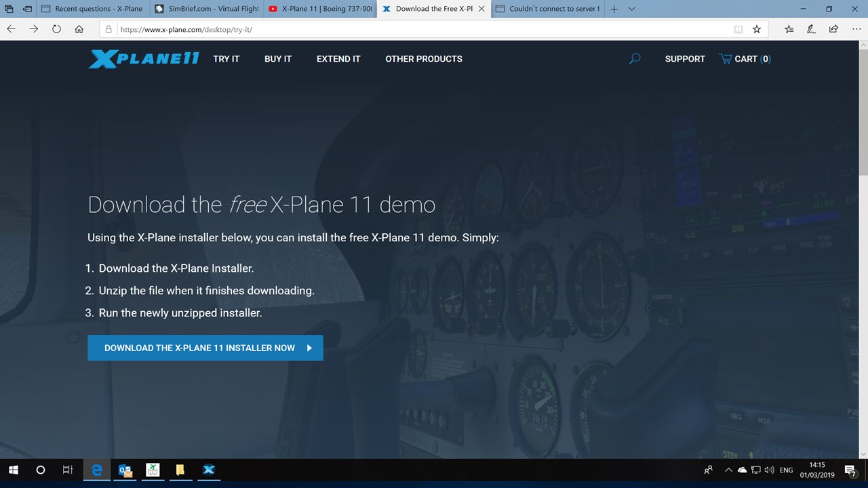Open the network icon in the system tray

pos(755,470)
